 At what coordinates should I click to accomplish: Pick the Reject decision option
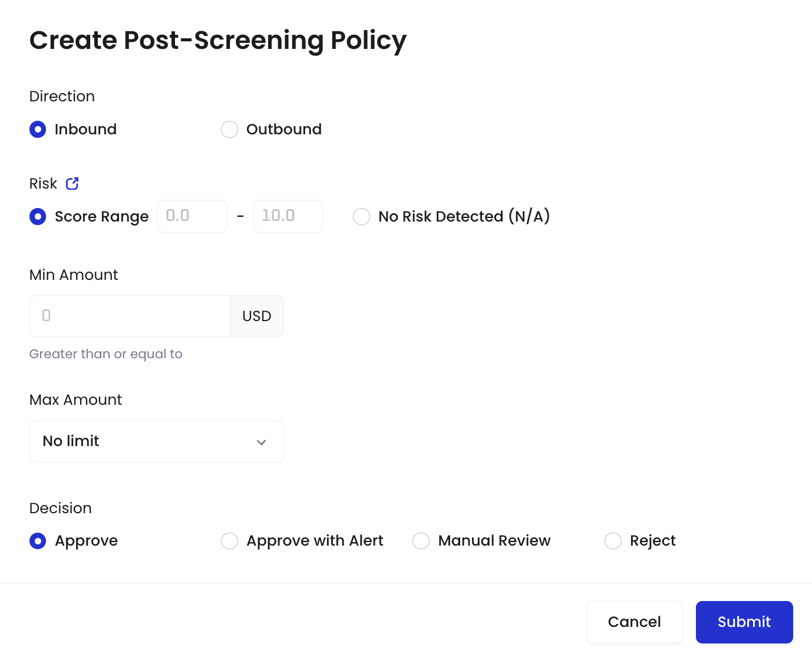click(613, 541)
